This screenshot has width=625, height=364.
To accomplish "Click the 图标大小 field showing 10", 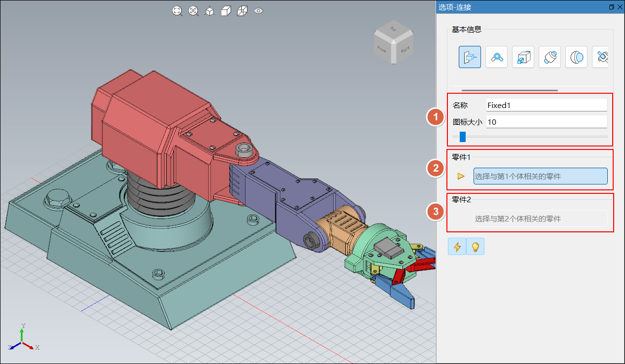I will click(546, 122).
